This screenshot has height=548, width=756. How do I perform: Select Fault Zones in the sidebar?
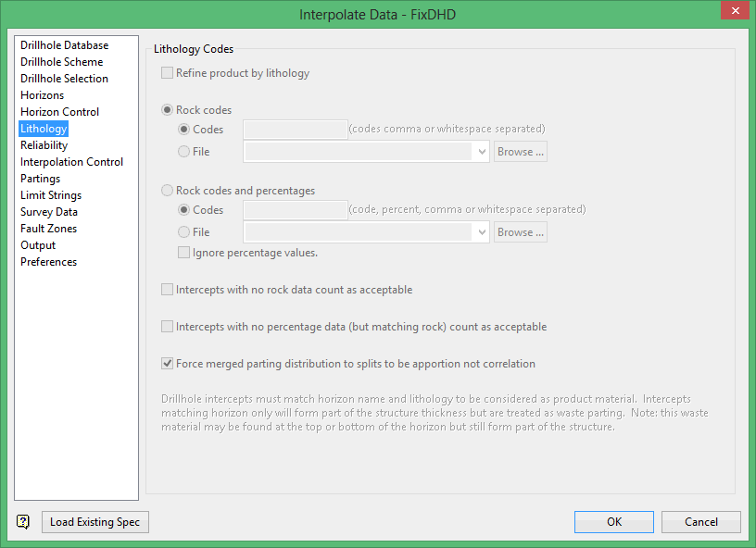(x=48, y=229)
